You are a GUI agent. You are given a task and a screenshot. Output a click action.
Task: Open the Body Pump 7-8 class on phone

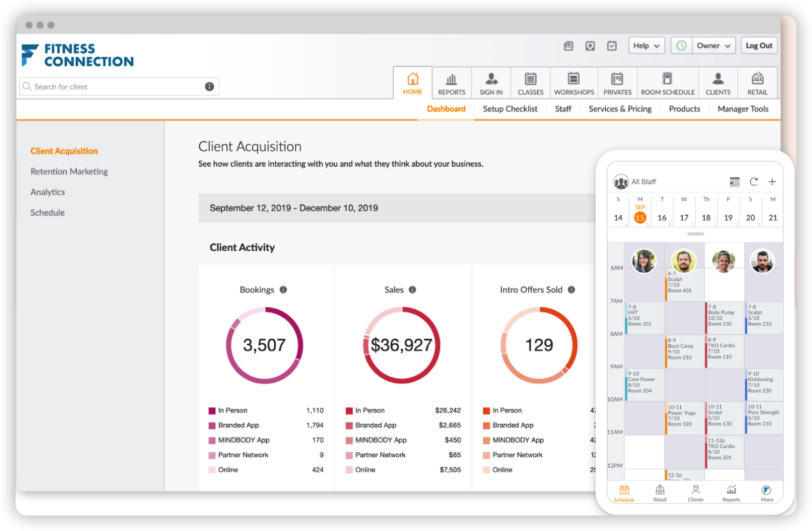[724, 319]
